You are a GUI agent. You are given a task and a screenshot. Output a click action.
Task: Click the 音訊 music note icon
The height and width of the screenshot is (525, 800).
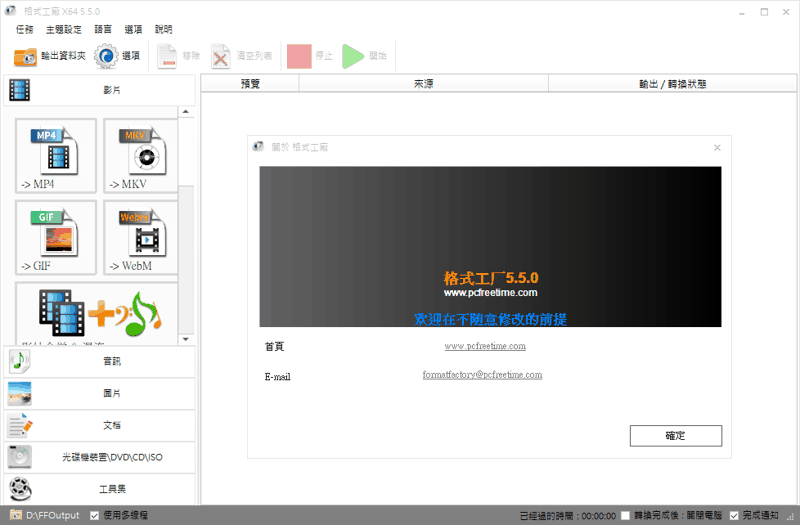coord(19,361)
